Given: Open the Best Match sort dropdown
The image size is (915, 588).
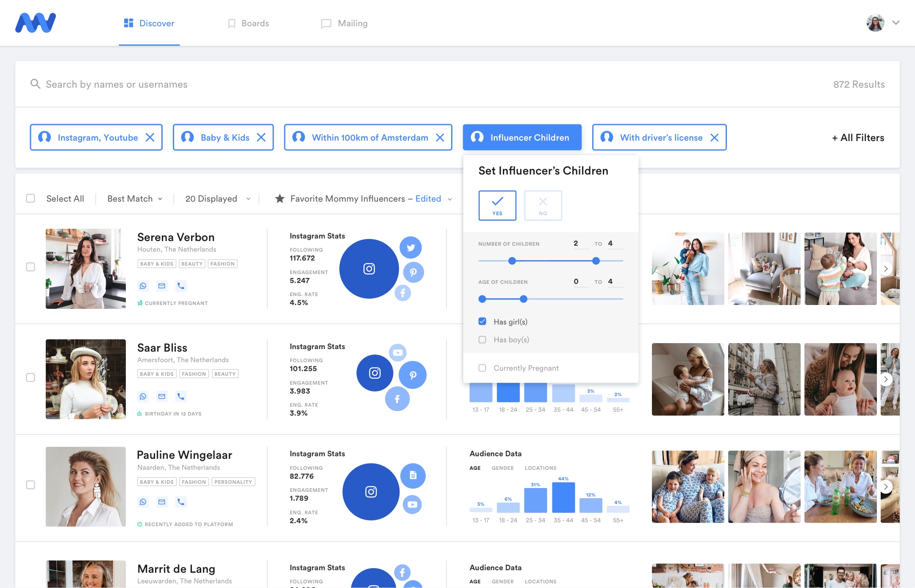Looking at the screenshot, I should point(135,199).
